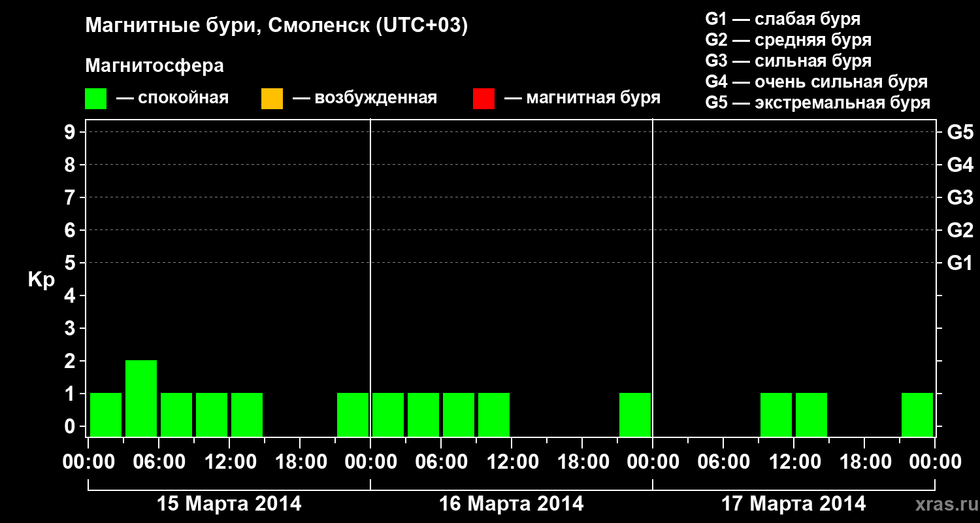980x523 pixels.
Task: Click the '18:00' tick label under 17 March
Action: point(864,462)
